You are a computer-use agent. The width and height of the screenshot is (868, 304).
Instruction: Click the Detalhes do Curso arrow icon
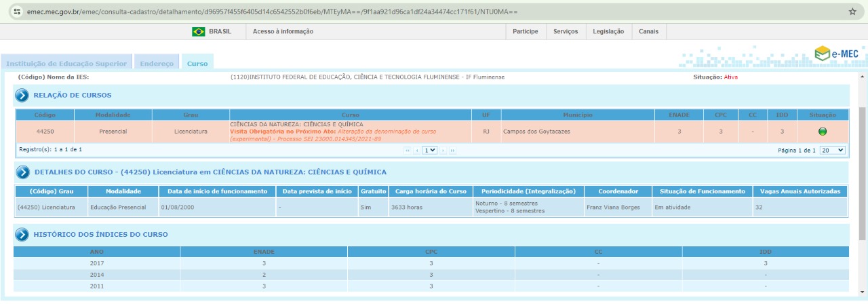point(22,172)
